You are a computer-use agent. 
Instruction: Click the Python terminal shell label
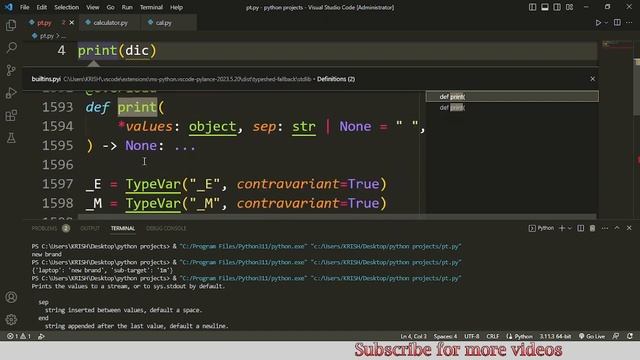pyautogui.click(x=542, y=228)
